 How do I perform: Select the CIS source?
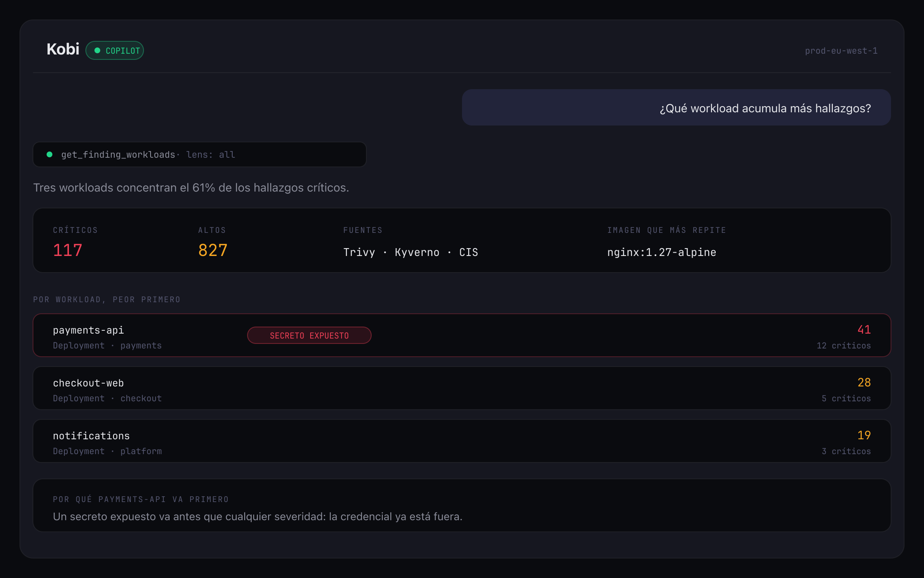point(469,252)
